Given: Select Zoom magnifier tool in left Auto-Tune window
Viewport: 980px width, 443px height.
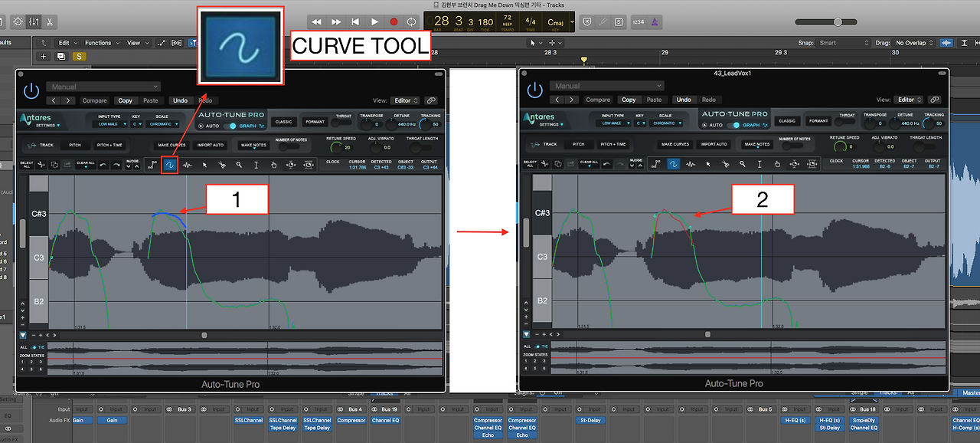Looking at the screenshot, I should coord(239,164).
